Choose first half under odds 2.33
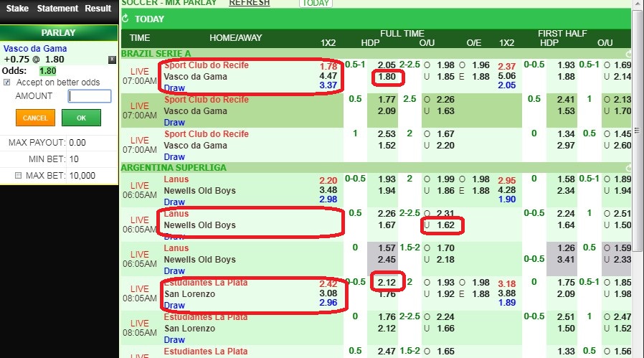 click(x=622, y=260)
